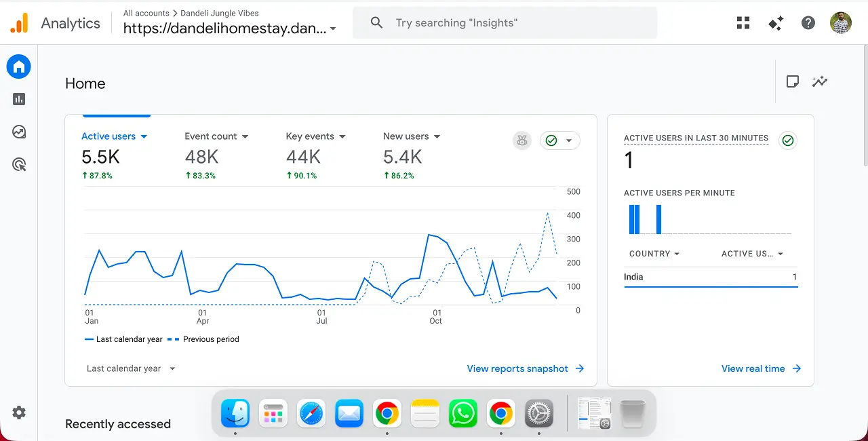The height and width of the screenshot is (441, 868).
Task: Expand the Last calendar year date range selector
Action: [x=130, y=368]
